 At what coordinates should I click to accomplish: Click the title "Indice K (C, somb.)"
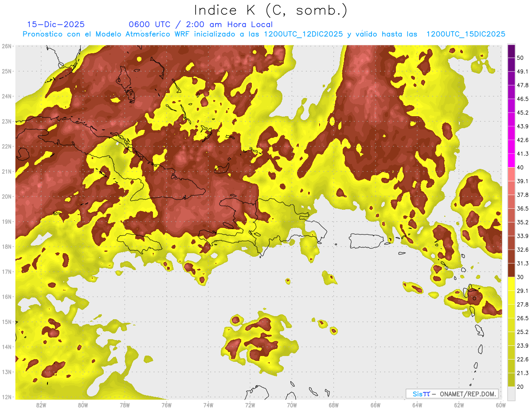271,10
